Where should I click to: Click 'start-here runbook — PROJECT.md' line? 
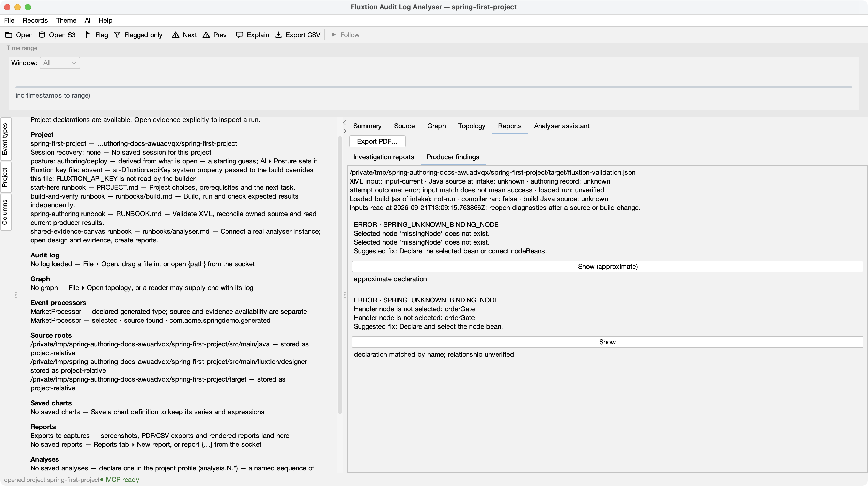pyautogui.click(x=162, y=187)
